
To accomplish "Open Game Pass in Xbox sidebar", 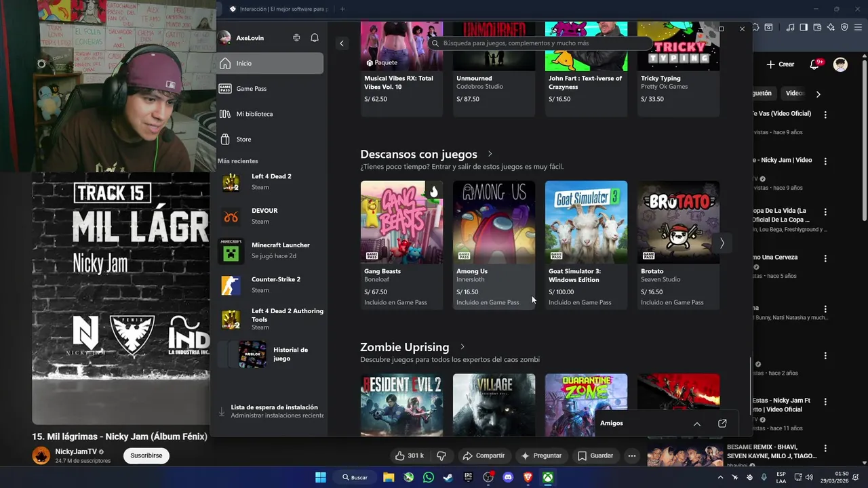I will click(270, 89).
